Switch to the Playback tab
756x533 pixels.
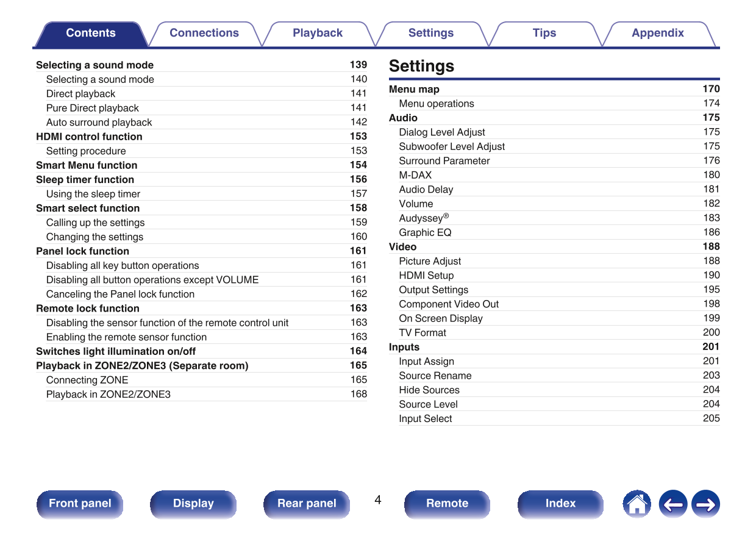point(317,34)
